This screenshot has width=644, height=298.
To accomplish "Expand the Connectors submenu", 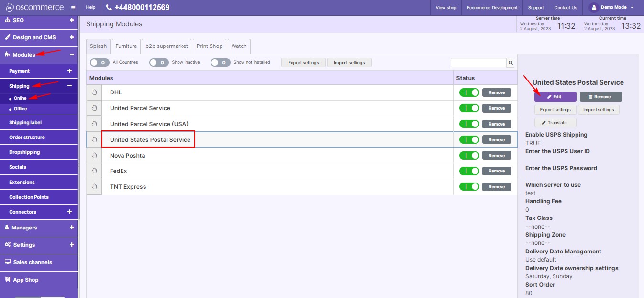I will tap(69, 212).
